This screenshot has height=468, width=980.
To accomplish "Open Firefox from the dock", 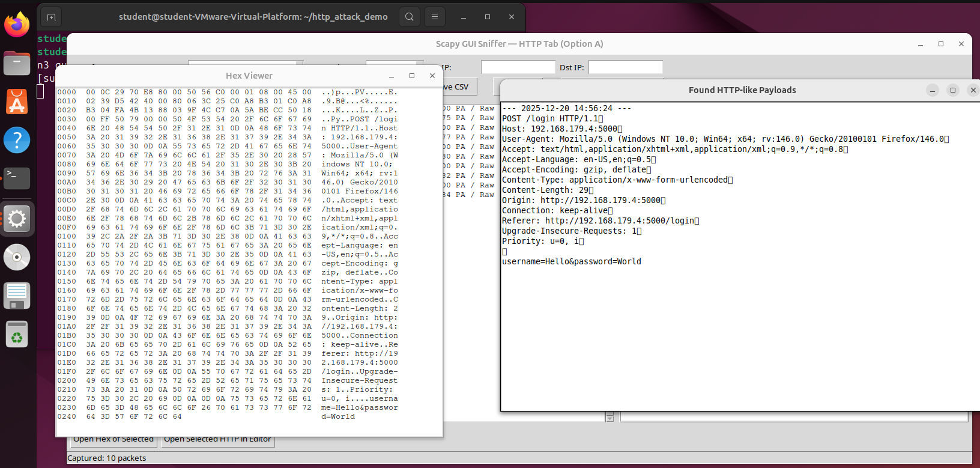I will pyautogui.click(x=17, y=25).
